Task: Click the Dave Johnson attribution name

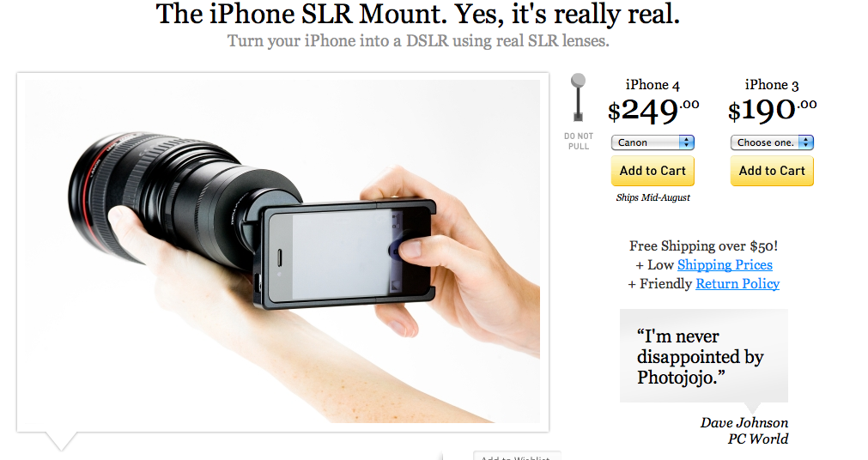Action: point(744,423)
